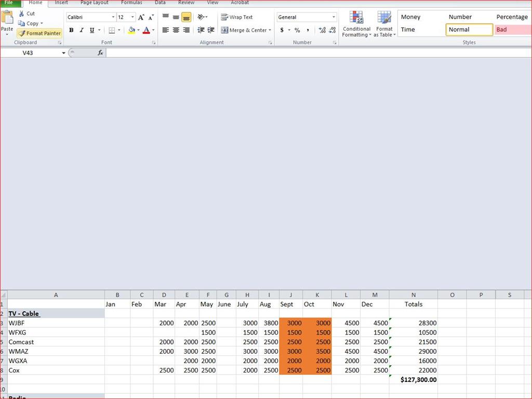This screenshot has width=532, height=399.
Task: Apply Accounting dollar number format
Action: coord(282,30)
